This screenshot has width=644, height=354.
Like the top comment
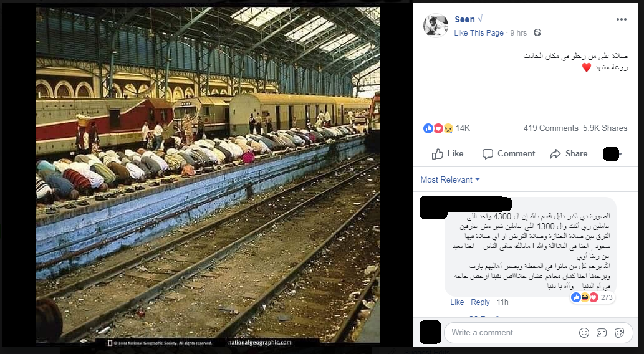(457, 302)
